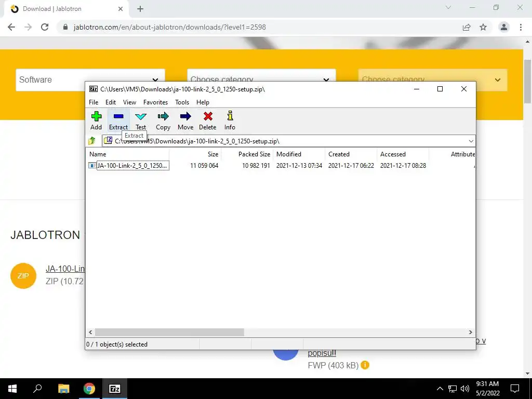Open the Favorites menu
This screenshot has height=399, width=532.
[155, 102]
